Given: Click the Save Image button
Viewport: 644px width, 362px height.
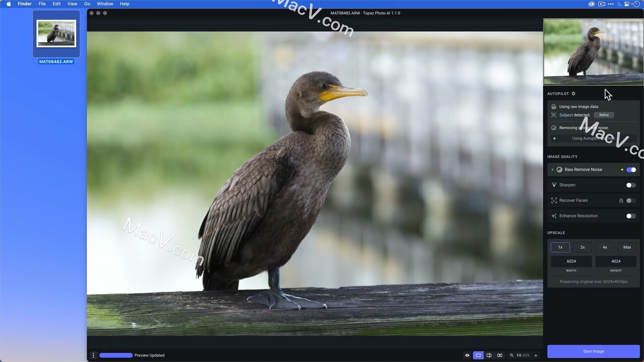Looking at the screenshot, I should point(593,351).
